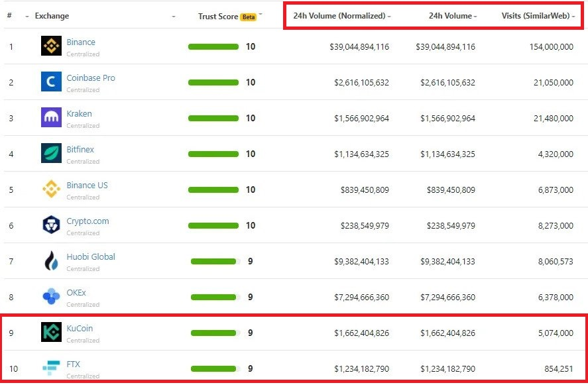Screen dimensions: 588x385
Task: Select Bitfinex normalized volume $1,134,634,325
Action: tap(361, 154)
